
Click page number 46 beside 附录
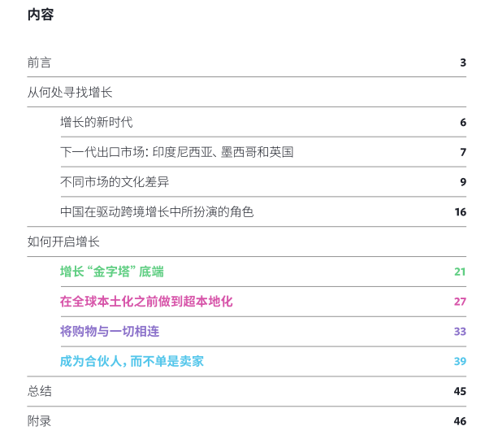coord(460,421)
